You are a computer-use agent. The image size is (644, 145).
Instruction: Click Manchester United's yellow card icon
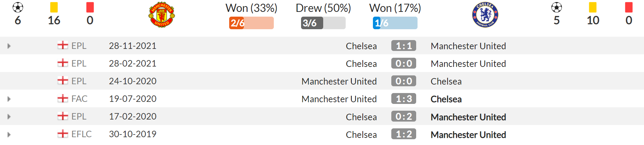pyautogui.click(x=54, y=7)
